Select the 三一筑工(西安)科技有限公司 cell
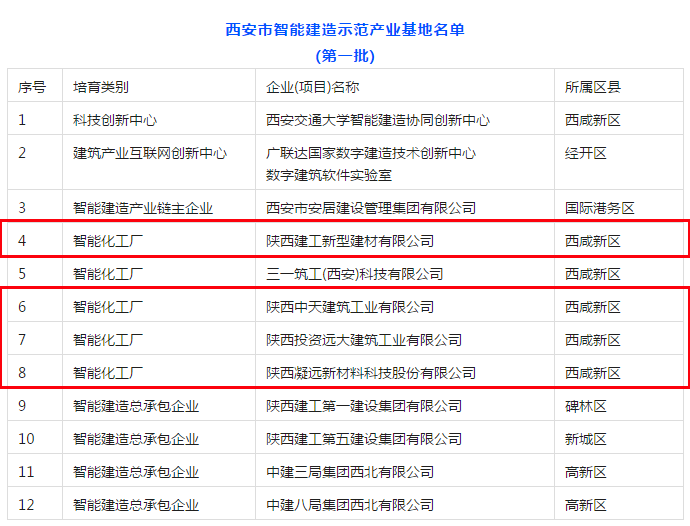 point(354,274)
